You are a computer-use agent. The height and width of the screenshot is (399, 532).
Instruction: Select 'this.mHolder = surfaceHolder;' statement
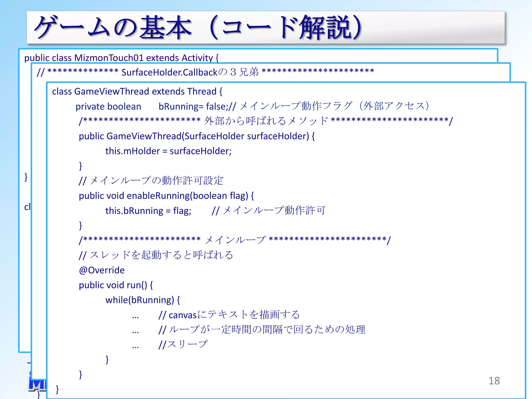(x=168, y=151)
